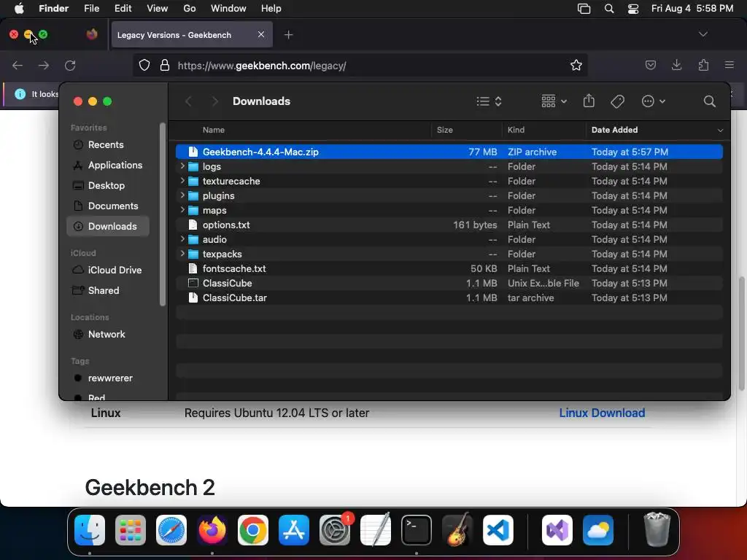Viewport: 747px width, 560px height.
Task: Open a new Firefox tab
Action: (288, 35)
